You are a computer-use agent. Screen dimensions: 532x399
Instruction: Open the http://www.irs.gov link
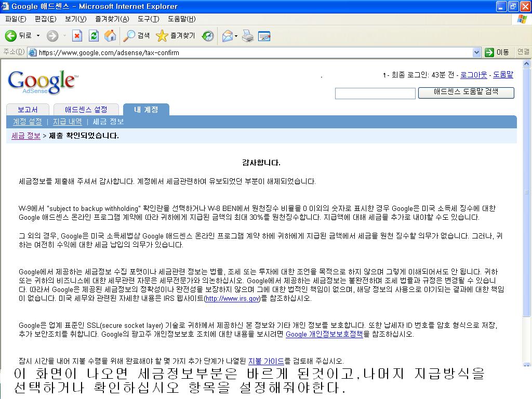point(233,299)
